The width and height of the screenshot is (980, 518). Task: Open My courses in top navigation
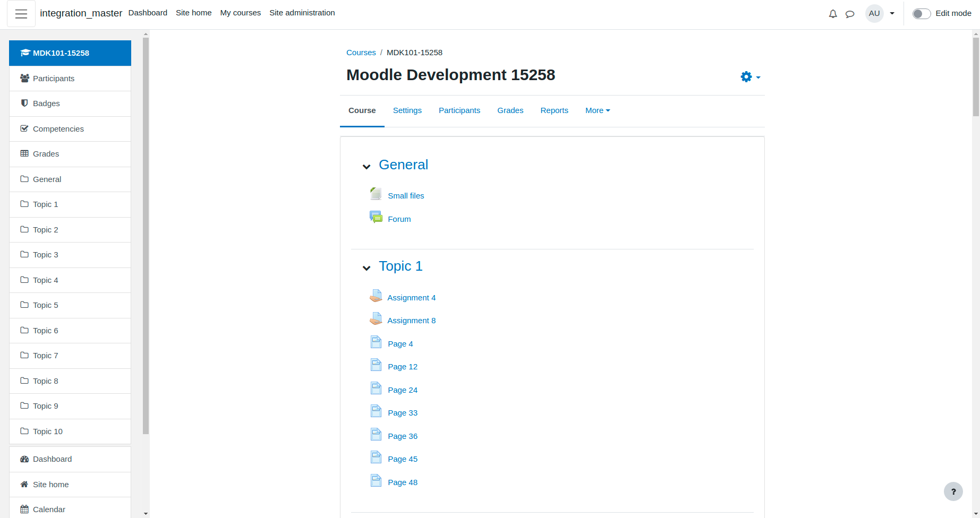[241, 13]
